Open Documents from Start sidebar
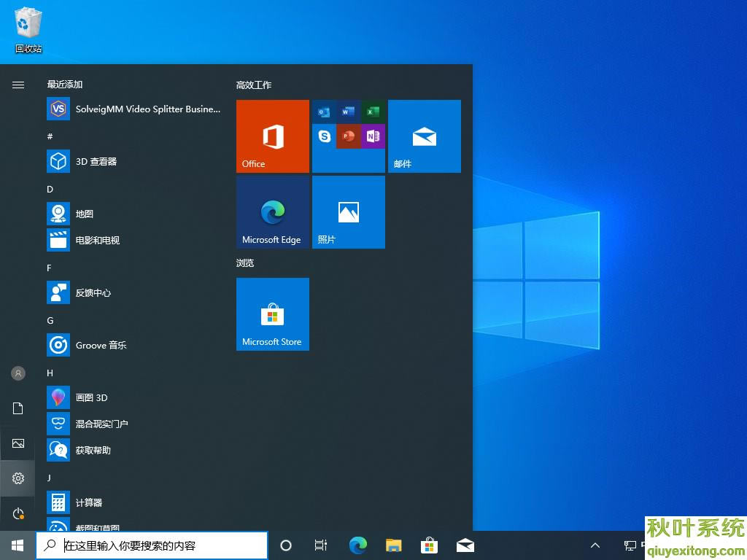The width and height of the screenshot is (747, 560). point(18,408)
